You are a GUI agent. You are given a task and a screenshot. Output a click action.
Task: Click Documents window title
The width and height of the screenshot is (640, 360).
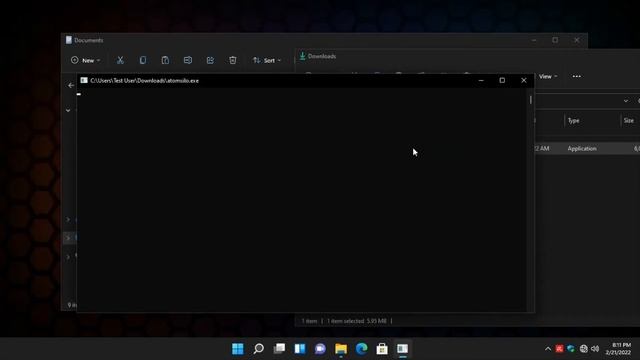[89, 40]
